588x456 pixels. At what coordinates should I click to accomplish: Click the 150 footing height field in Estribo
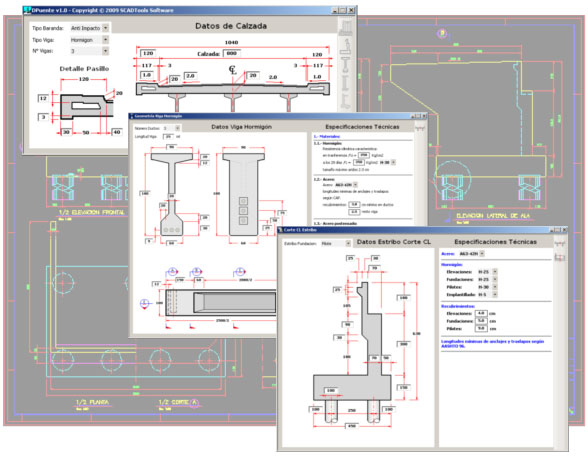click(x=404, y=387)
